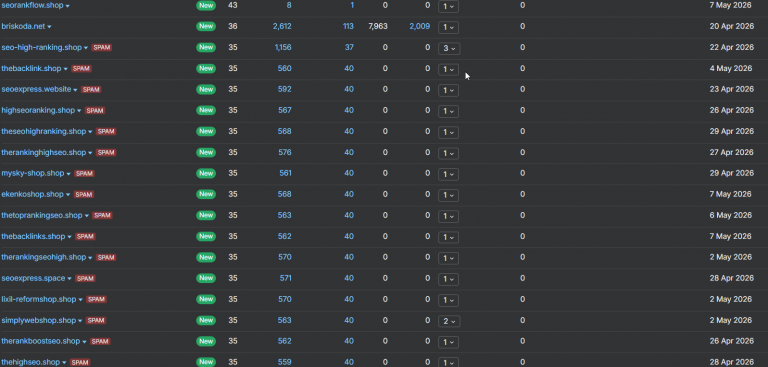Image resolution: width=768 pixels, height=367 pixels.
Task: Click SPAM badge on highseoranking.shop
Action: 95,111
